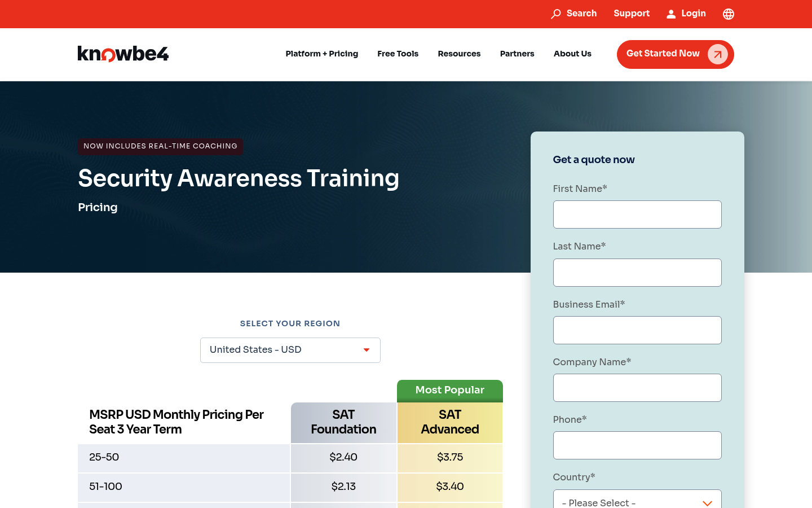
Task: Open the Platform + Pricing menu
Action: [x=322, y=54]
